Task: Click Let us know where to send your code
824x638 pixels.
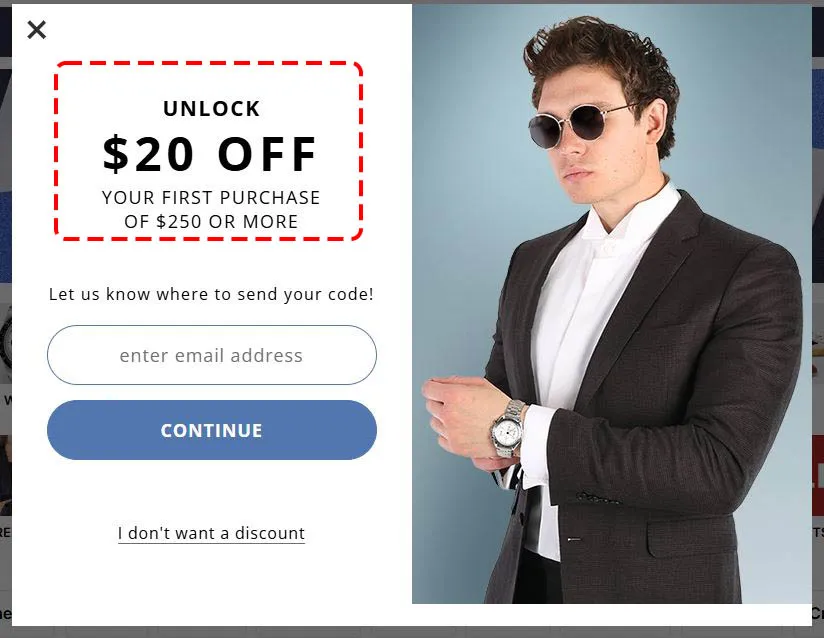Action: [x=211, y=294]
